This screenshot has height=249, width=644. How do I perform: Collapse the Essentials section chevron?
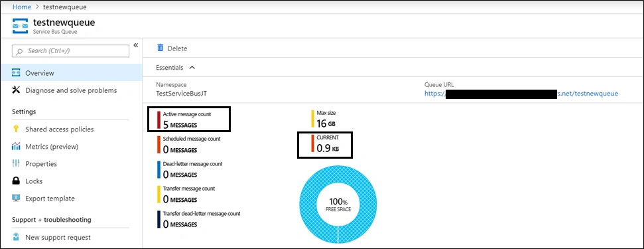coord(192,67)
